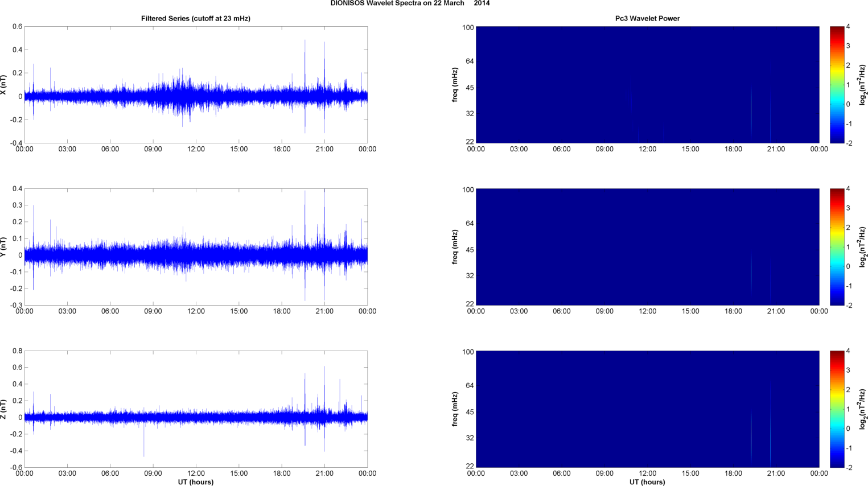Click log2(nT²/Hz) label beside top colorbar
Screen dimensions: 868x486
(863, 85)
